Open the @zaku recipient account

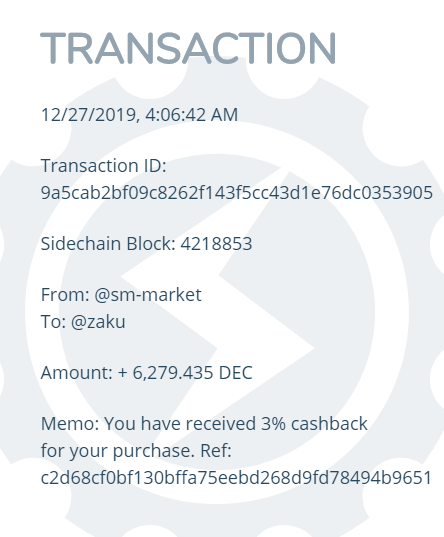coord(98,322)
